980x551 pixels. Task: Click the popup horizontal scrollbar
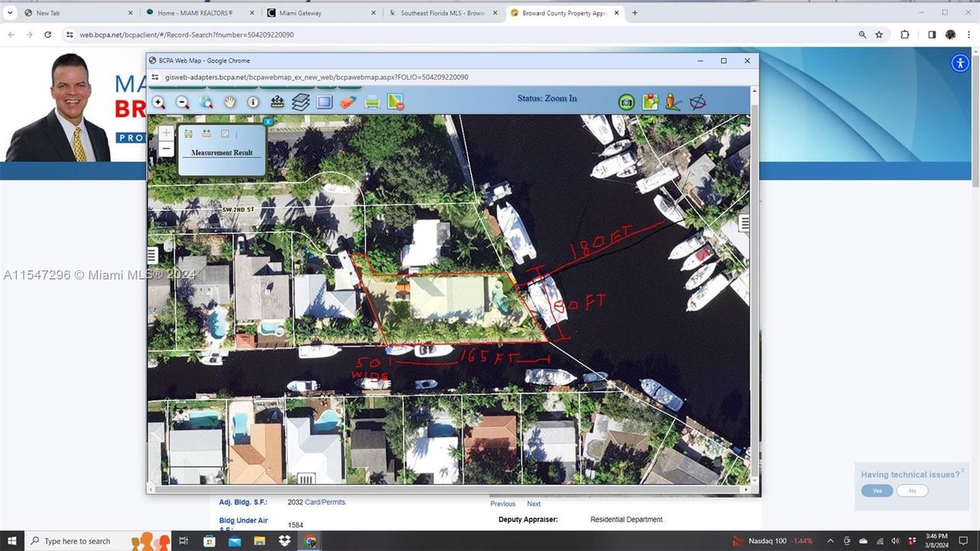448,488
